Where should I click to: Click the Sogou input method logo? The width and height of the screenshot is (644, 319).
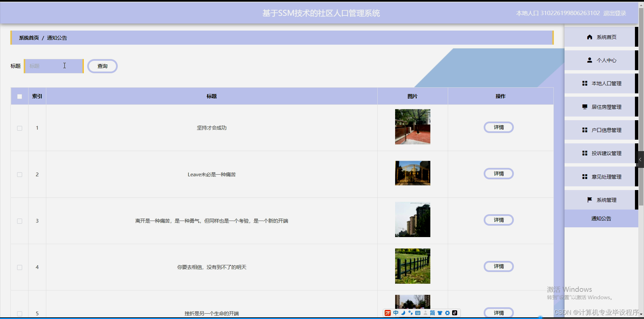(388, 313)
